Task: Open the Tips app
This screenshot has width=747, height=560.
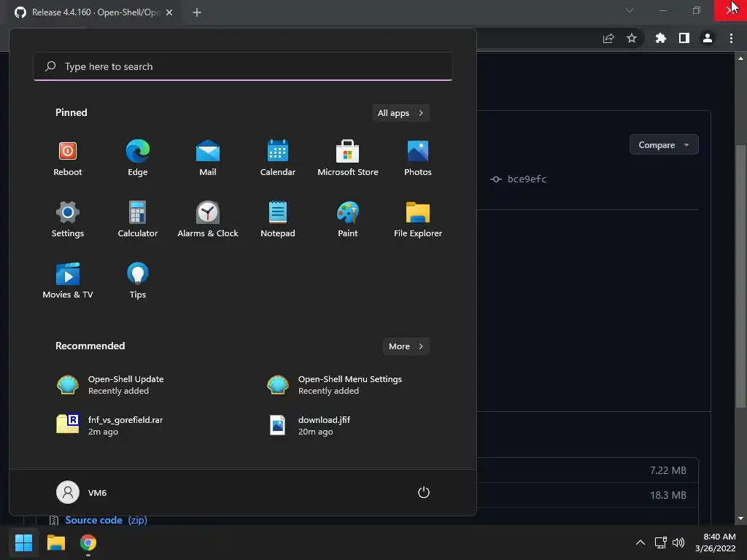Action: tap(137, 281)
